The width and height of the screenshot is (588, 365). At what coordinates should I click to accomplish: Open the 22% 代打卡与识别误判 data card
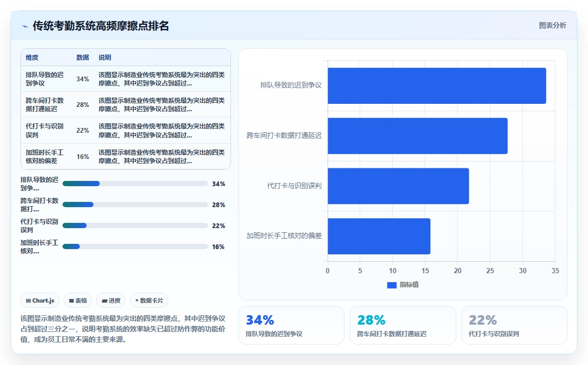pos(514,325)
